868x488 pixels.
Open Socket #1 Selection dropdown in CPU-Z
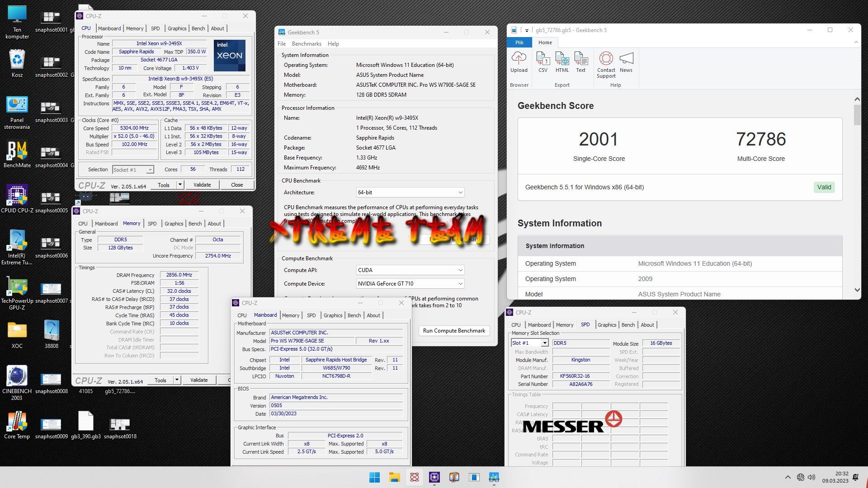pyautogui.click(x=133, y=170)
